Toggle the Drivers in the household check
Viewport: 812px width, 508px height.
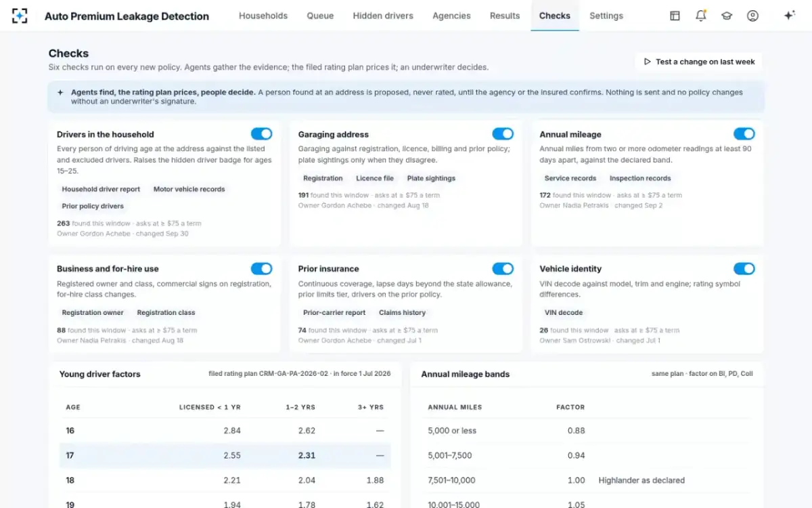[261, 134]
